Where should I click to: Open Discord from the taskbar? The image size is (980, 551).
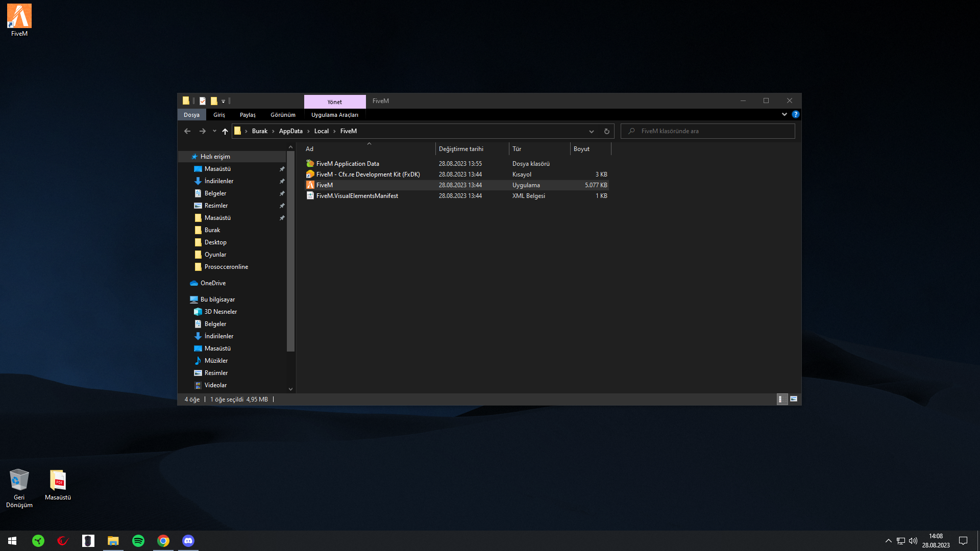(188, 541)
